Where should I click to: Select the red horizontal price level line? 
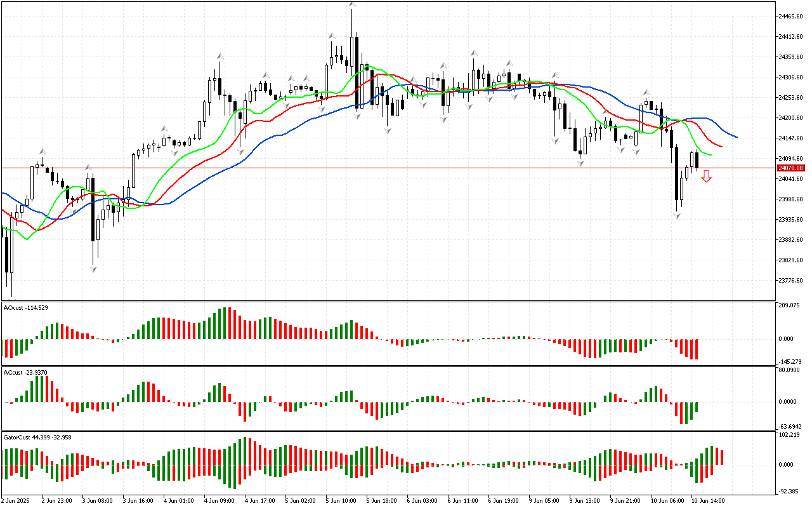[381, 168]
